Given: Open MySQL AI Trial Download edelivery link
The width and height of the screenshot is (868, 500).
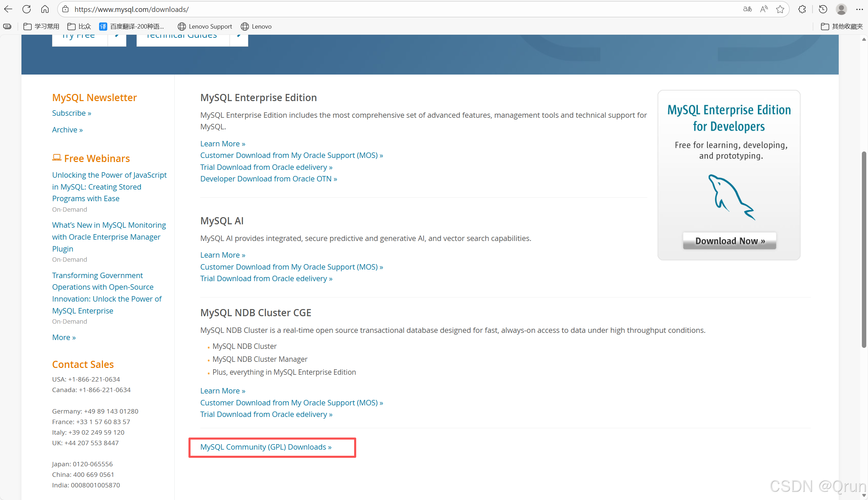Looking at the screenshot, I should coord(266,278).
